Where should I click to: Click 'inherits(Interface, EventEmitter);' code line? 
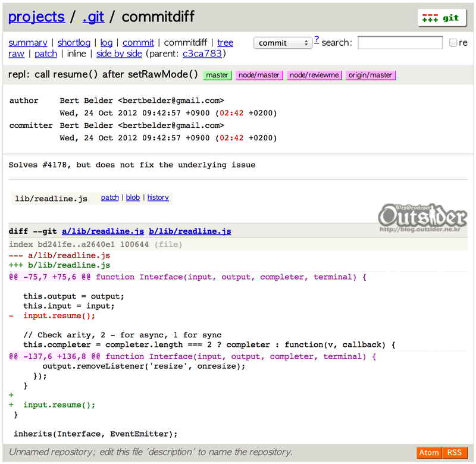point(95,434)
